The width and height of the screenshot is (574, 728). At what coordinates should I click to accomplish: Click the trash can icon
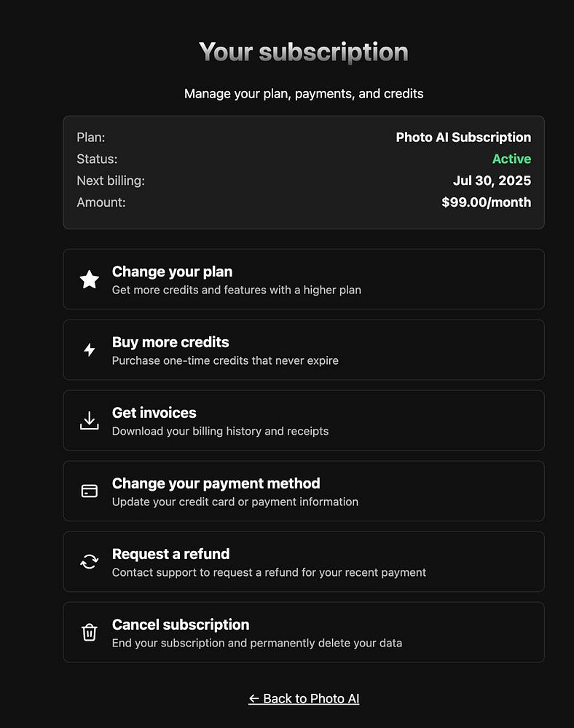89,633
